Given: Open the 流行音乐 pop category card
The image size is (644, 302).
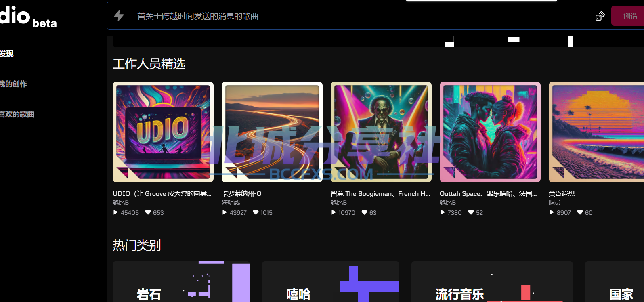Looking at the screenshot, I should [492, 282].
